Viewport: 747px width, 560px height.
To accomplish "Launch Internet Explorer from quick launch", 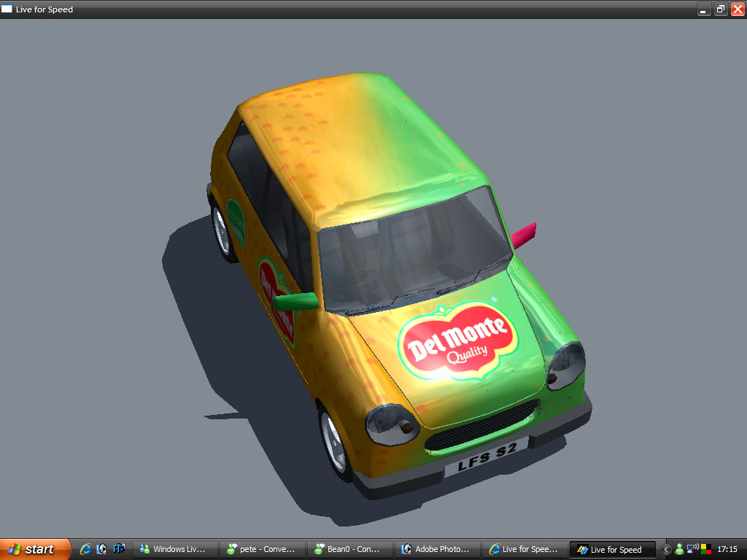I will (85, 549).
